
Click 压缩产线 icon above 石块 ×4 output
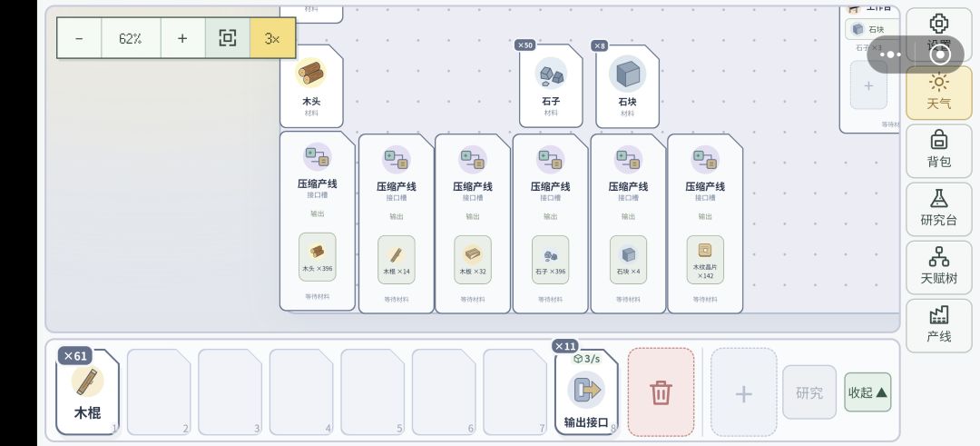pos(628,160)
